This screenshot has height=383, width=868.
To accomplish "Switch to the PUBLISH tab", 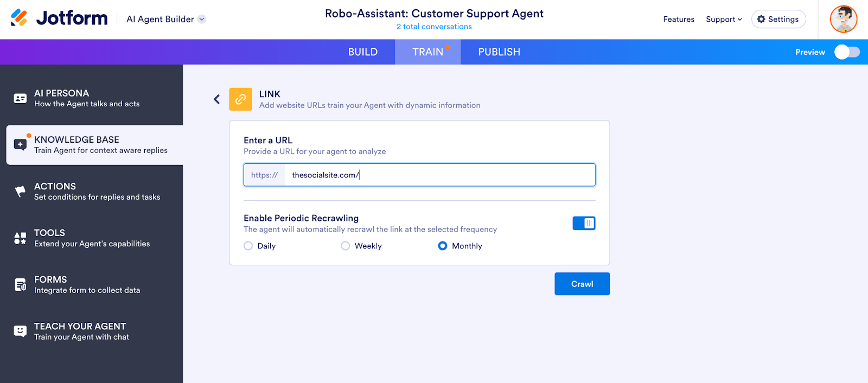I will tap(499, 52).
